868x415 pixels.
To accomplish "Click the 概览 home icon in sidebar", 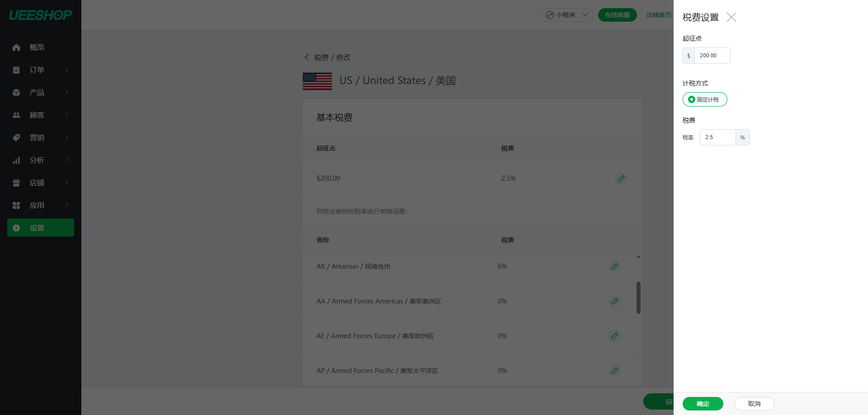I will tap(16, 47).
